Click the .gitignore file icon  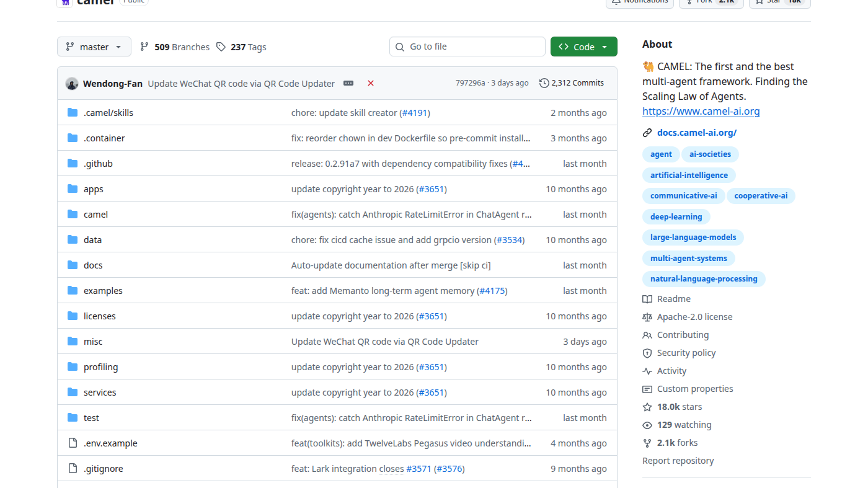point(73,469)
